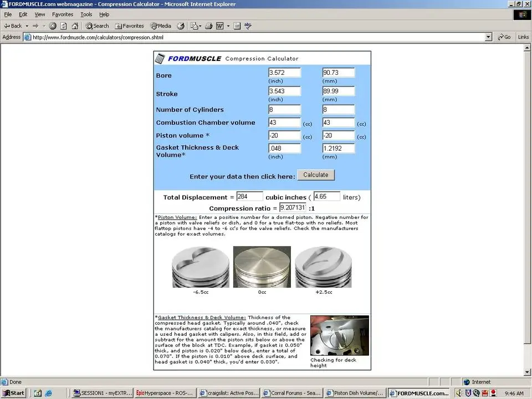
Task: Click the deck height checking photo
Action: pos(340,336)
